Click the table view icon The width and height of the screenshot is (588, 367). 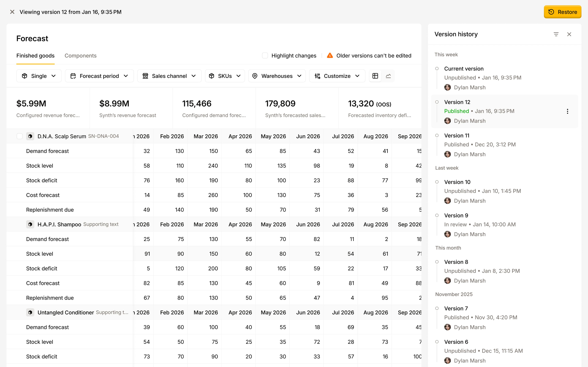pos(375,76)
